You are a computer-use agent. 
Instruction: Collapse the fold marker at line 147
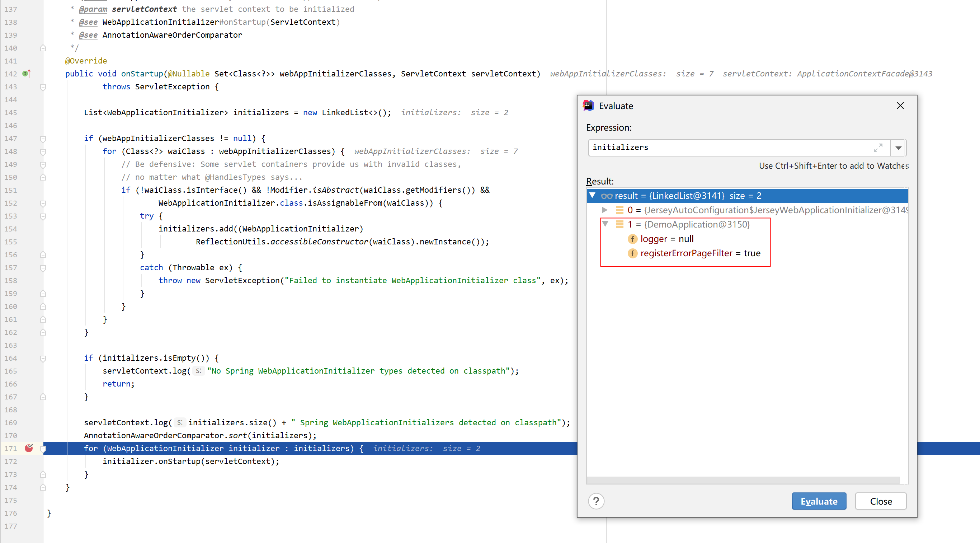pos(43,139)
